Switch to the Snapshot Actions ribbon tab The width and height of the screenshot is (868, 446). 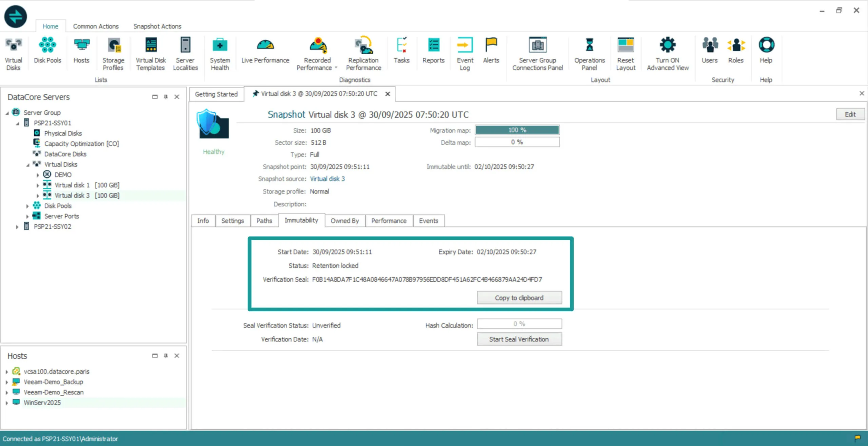157,26
